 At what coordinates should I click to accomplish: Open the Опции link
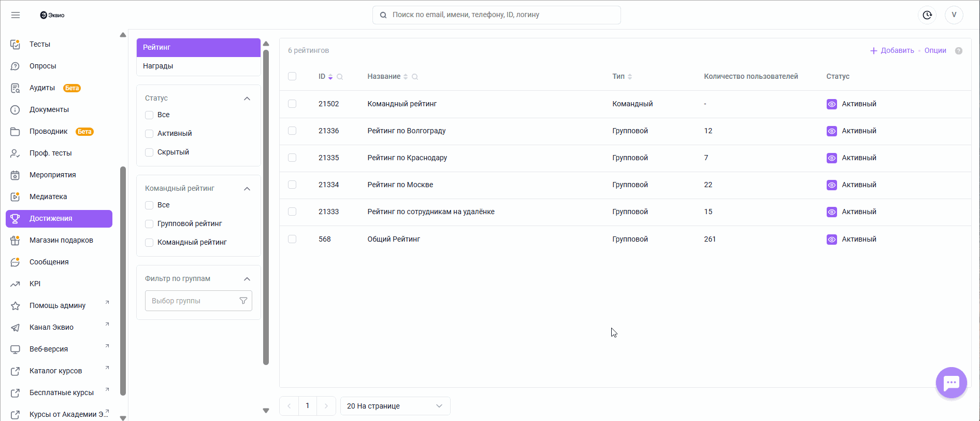(x=935, y=50)
